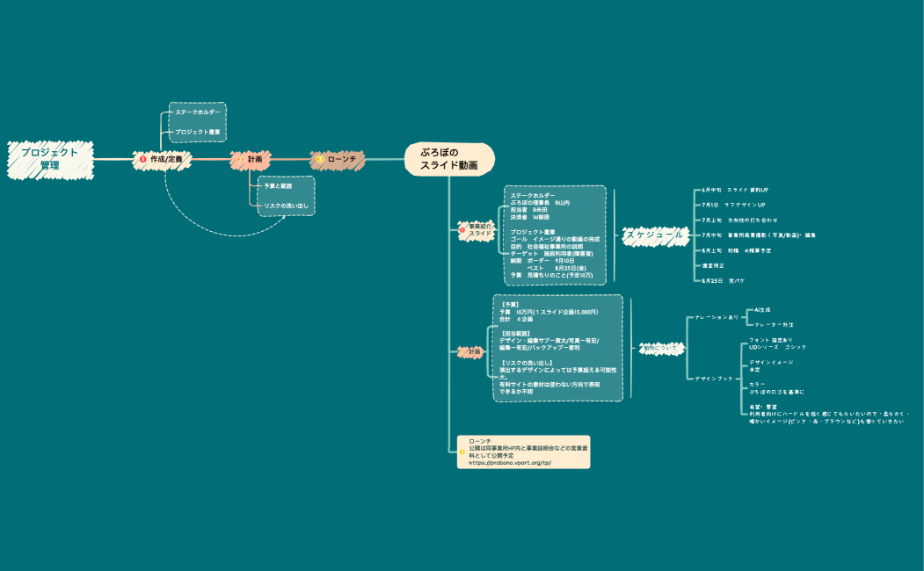Open the probono.vport.org link
Viewport: 924px width, 571px height.
point(510,463)
